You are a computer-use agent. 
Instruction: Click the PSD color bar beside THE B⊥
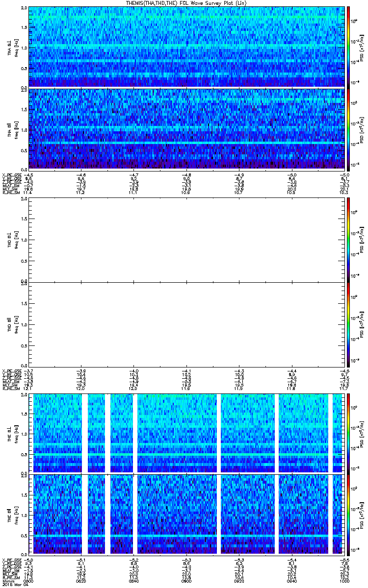[x=349, y=433]
